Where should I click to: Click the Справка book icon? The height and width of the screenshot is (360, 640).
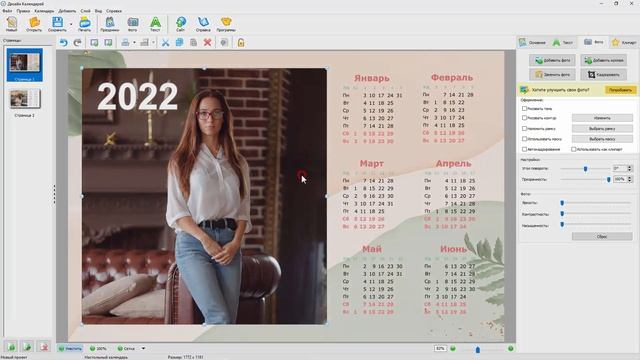coord(203,24)
